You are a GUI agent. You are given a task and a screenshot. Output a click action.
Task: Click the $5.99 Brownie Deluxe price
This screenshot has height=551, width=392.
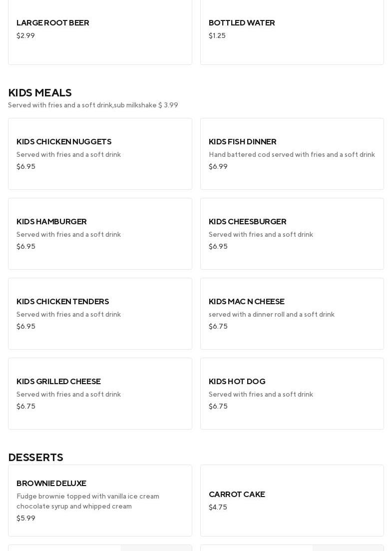tap(26, 519)
